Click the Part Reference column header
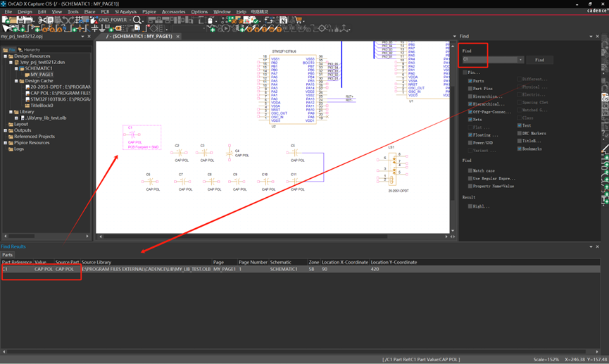609x364 pixels. 17,262
